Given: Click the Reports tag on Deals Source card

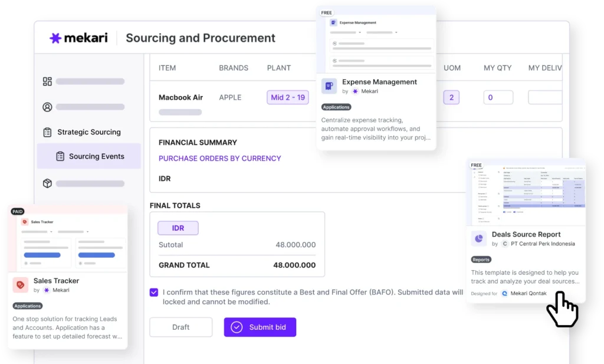Looking at the screenshot, I should click(x=481, y=260).
